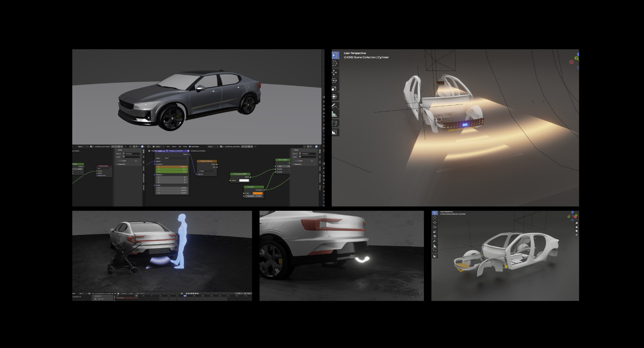The width and height of the screenshot is (644, 348).
Task: Click the Fac slider on Mix Shader node
Action: (283, 166)
